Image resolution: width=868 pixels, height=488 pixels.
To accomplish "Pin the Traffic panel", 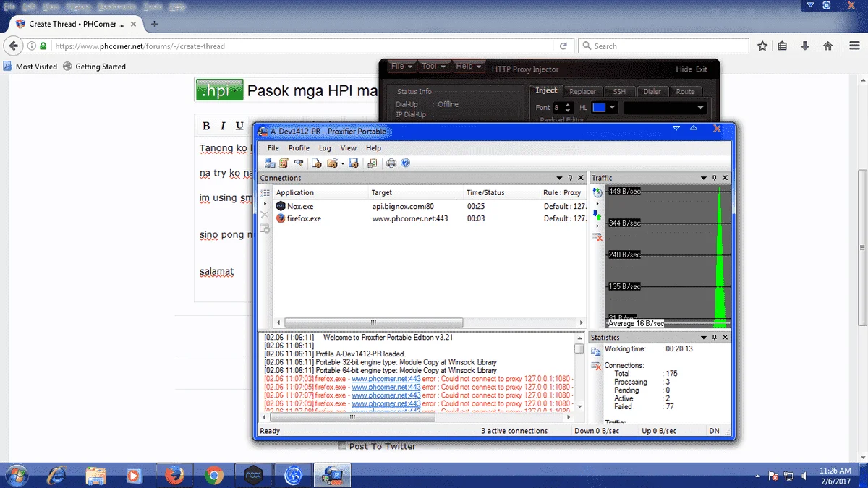I will tap(715, 178).
